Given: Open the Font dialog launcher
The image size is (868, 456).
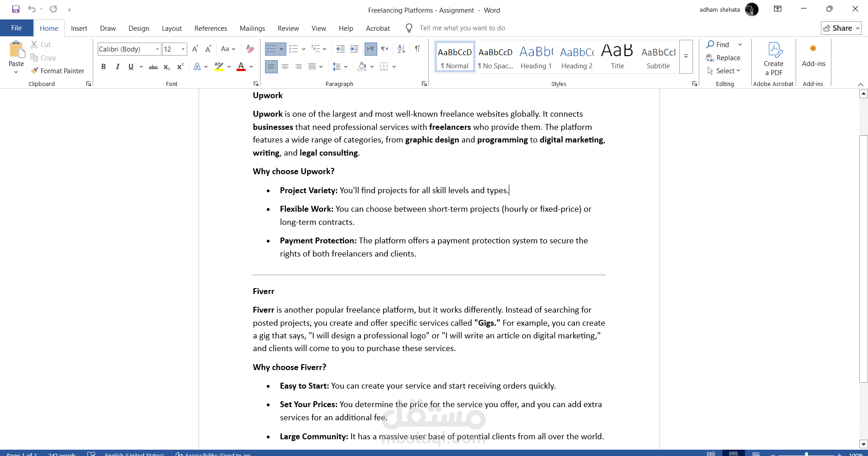Looking at the screenshot, I should click(x=256, y=84).
